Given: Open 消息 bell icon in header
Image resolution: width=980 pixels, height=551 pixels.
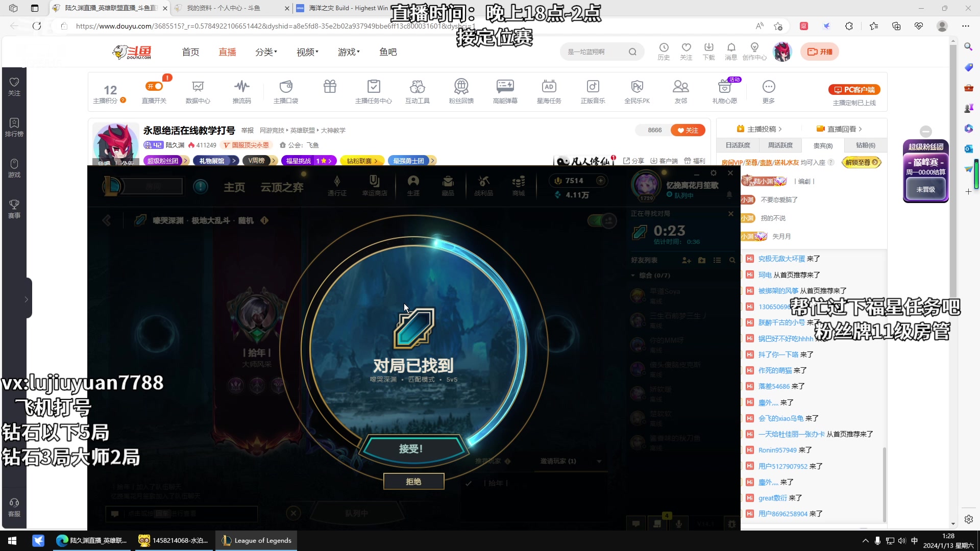Looking at the screenshot, I should pyautogui.click(x=731, y=52).
